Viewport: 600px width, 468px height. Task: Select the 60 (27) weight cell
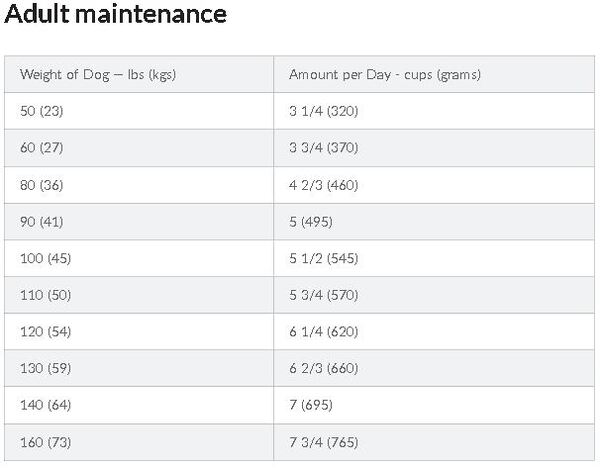pyautogui.click(x=139, y=148)
